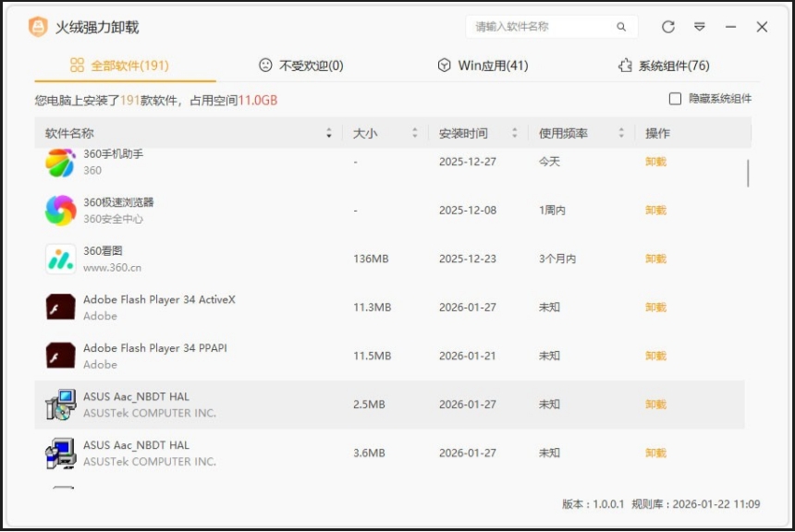Click the sad face icon on 不受欢迎 tab
This screenshot has width=795, height=532.
(265, 65)
